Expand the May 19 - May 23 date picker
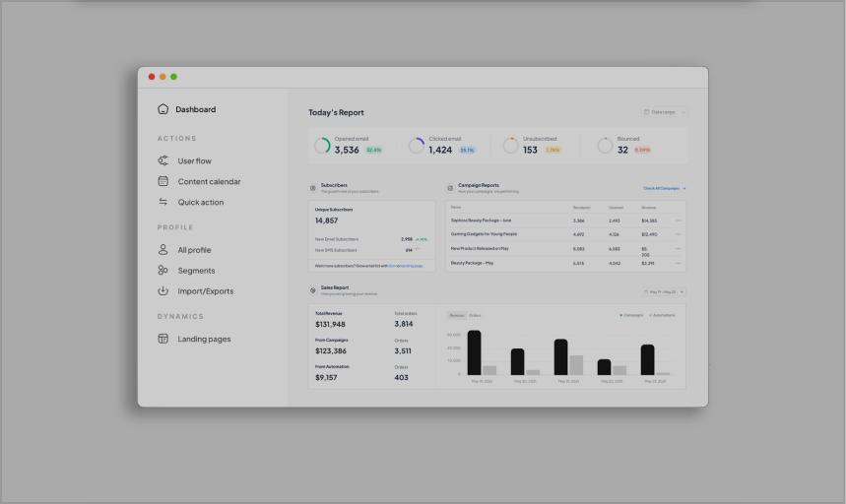 tap(664, 291)
